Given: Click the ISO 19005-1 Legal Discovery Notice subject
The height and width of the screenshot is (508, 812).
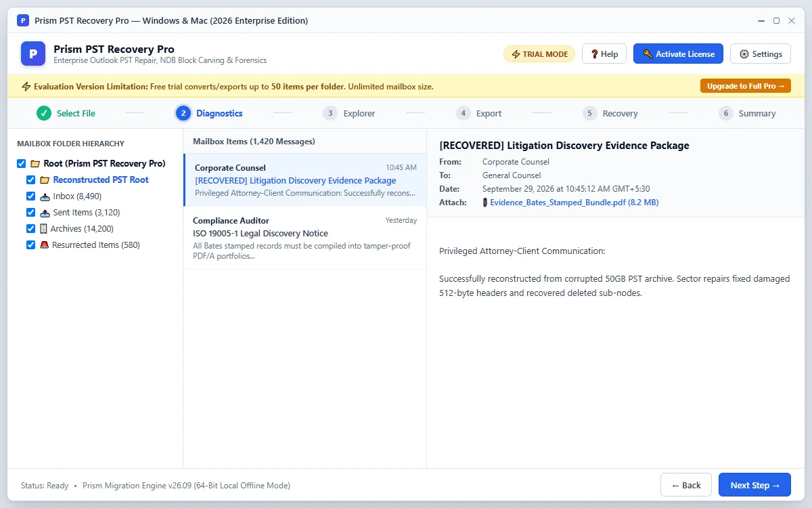Looking at the screenshot, I should click(261, 233).
